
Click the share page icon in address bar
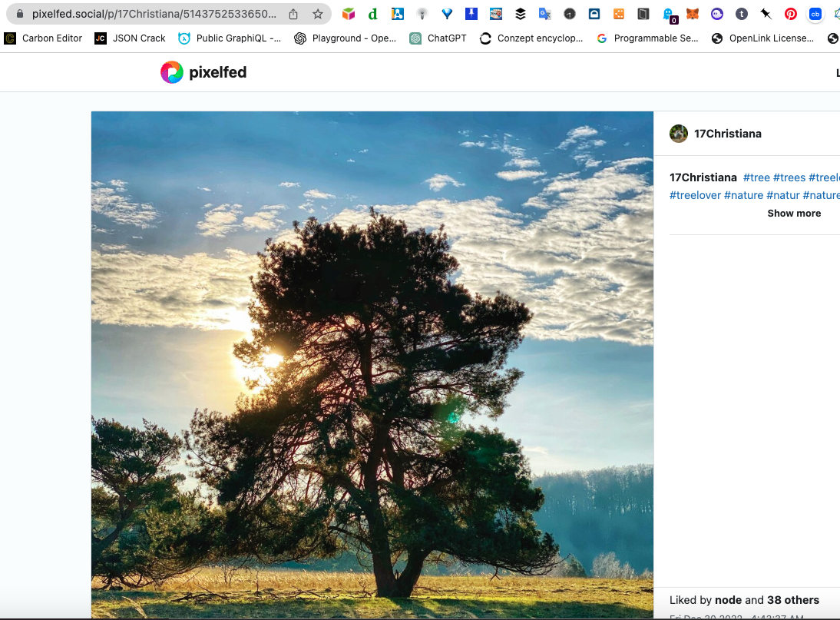[x=293, y=14]
